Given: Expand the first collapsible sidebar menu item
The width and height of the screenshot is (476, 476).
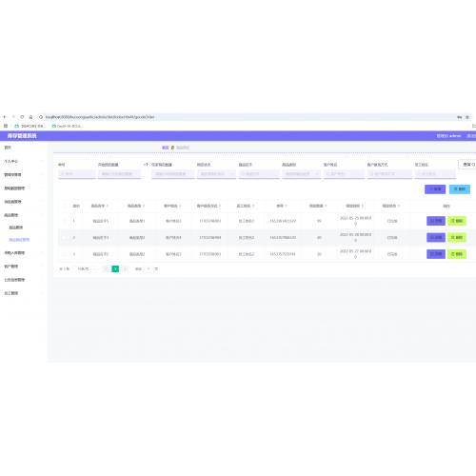Looking at the screenshot, I should click(24, 161).
